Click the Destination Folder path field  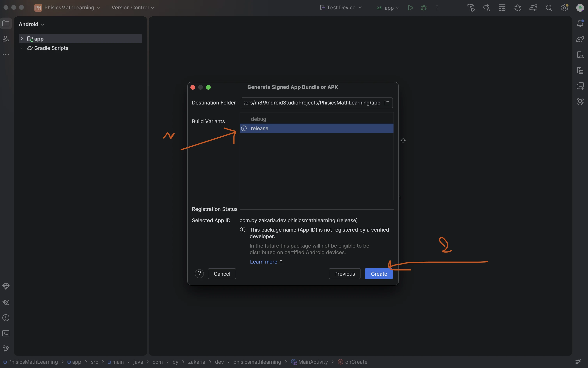click(x=317, y=103)
